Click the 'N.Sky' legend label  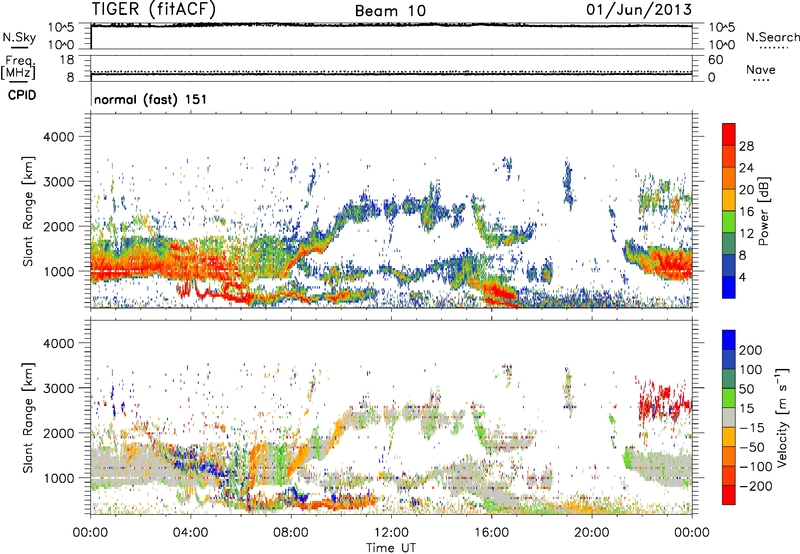19,37
